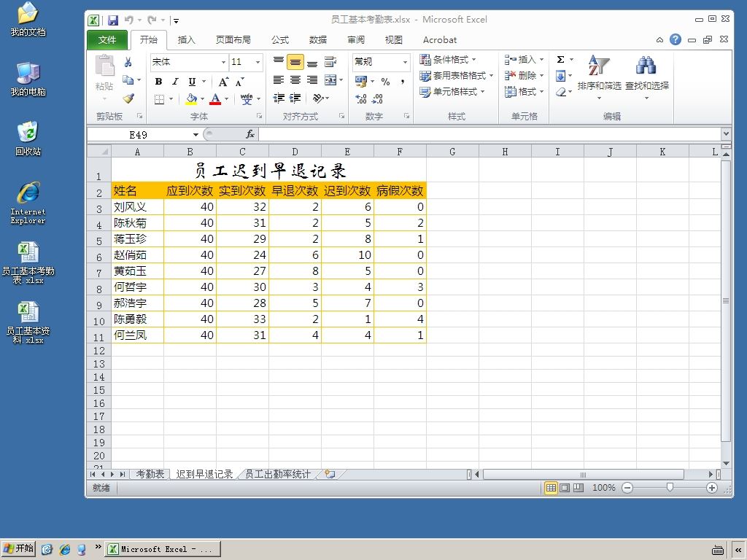The width and height of the screenshot is (747, 560).
Task: Toggle middle vertical alignment
Action: point(295,62)
